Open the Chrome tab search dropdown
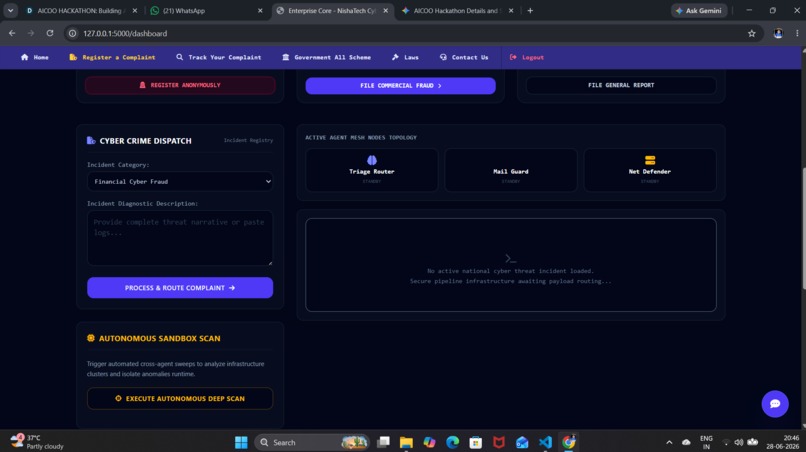Screen dimensions: 806x452 [10, 10]
